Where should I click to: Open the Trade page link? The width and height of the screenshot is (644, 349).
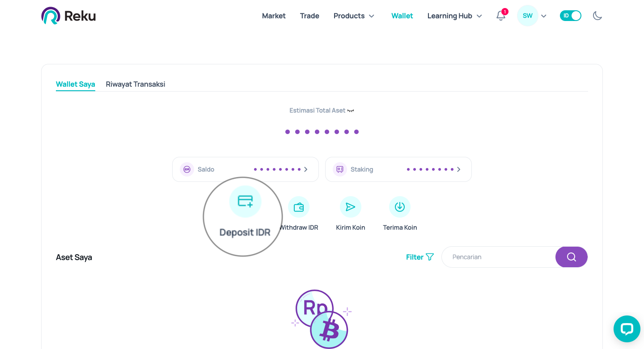[x=309, y=16]
